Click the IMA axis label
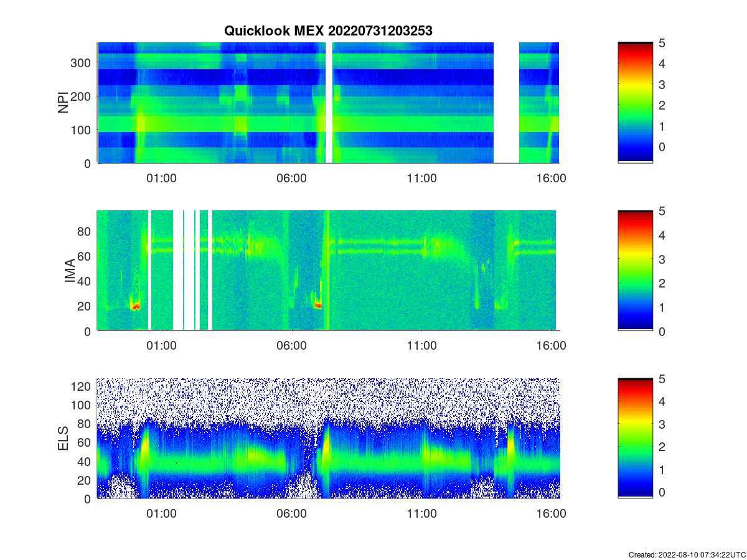Screen dimensions: 747x560 [70, 271]
